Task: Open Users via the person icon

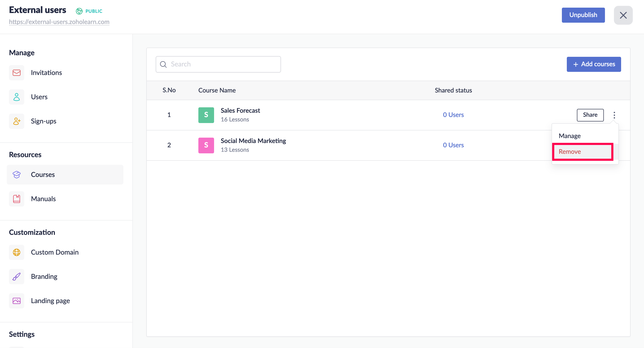Action: (17, 97)
